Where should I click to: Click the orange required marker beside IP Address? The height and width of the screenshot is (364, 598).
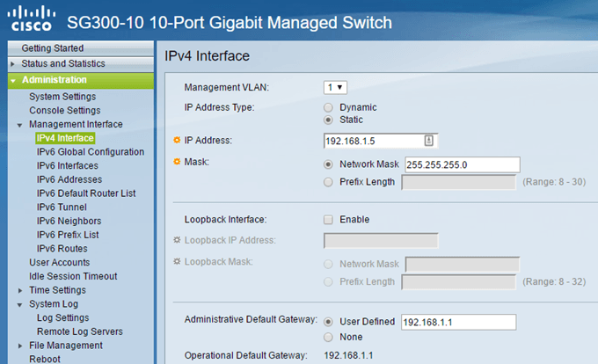coord(177,140)
